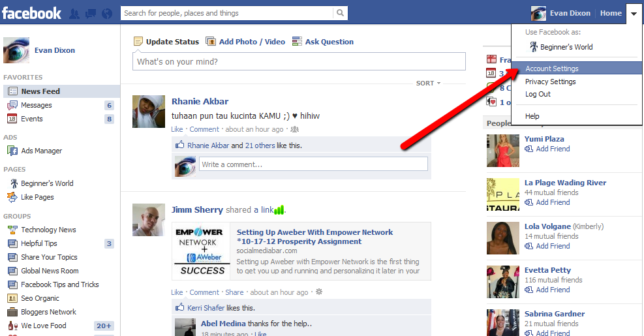Open Beginner's World page in sidebar
Image resolution: width=644 pixels, height=336 pixels.
[47, 183]
